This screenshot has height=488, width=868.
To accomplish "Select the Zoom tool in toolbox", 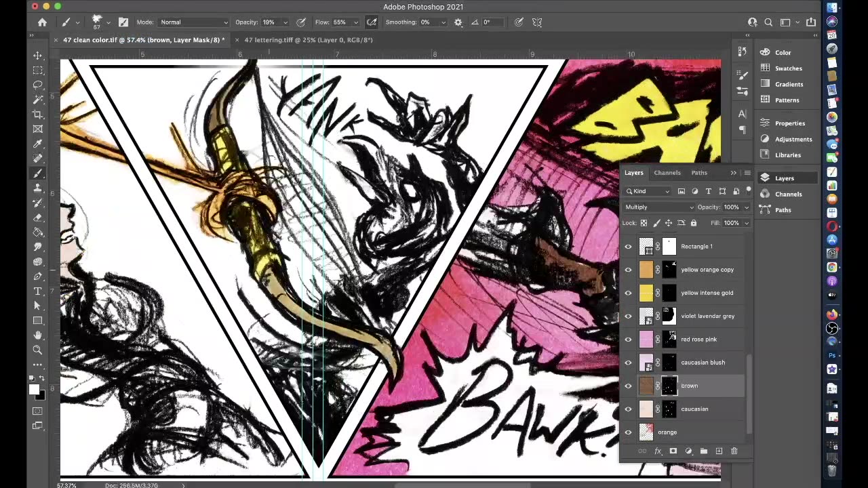I will click(38, 350).
